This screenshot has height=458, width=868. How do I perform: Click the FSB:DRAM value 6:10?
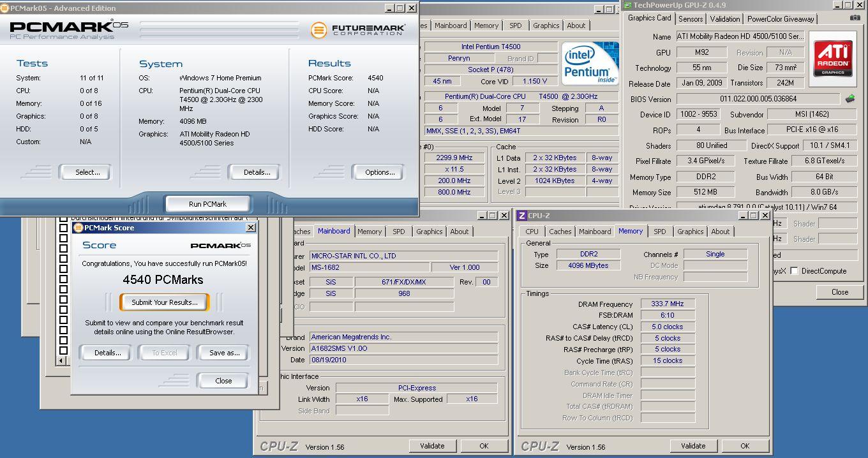(668, 316)
